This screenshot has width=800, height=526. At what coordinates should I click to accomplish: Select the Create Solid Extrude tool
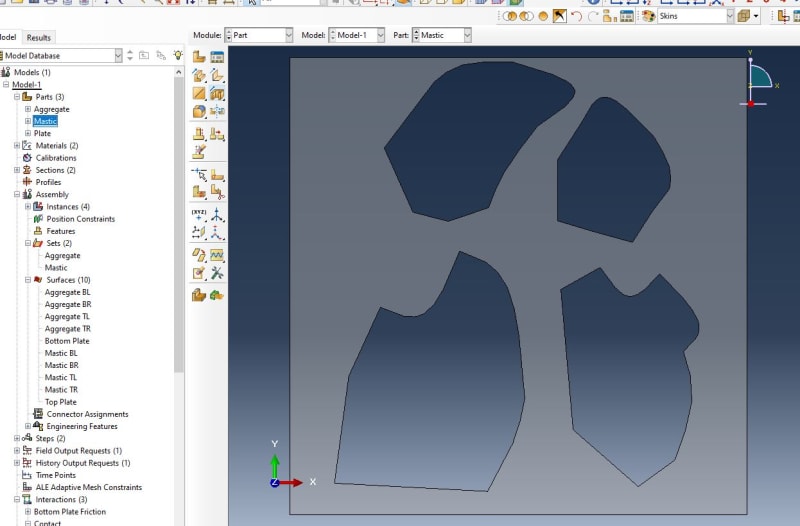tap(199, 76)
